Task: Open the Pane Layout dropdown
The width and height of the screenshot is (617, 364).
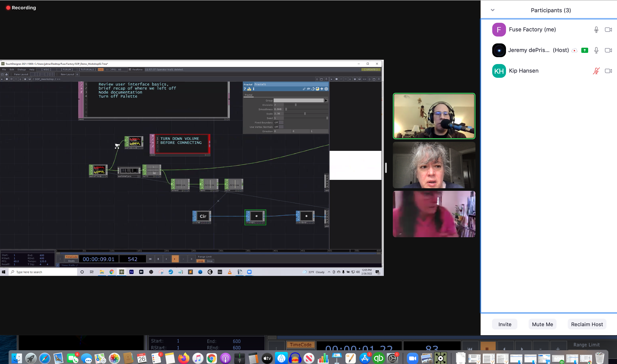Action: (21, 74)
